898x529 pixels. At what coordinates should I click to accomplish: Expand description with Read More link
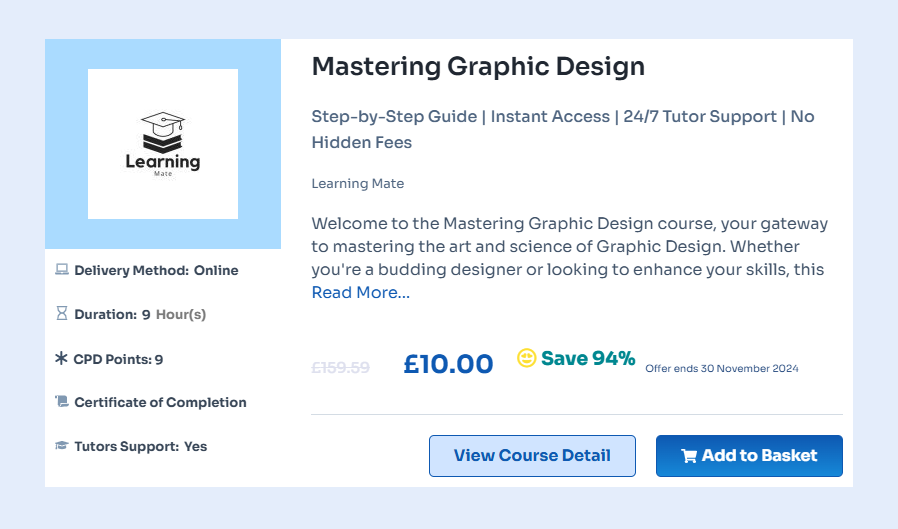pos(360,293)
